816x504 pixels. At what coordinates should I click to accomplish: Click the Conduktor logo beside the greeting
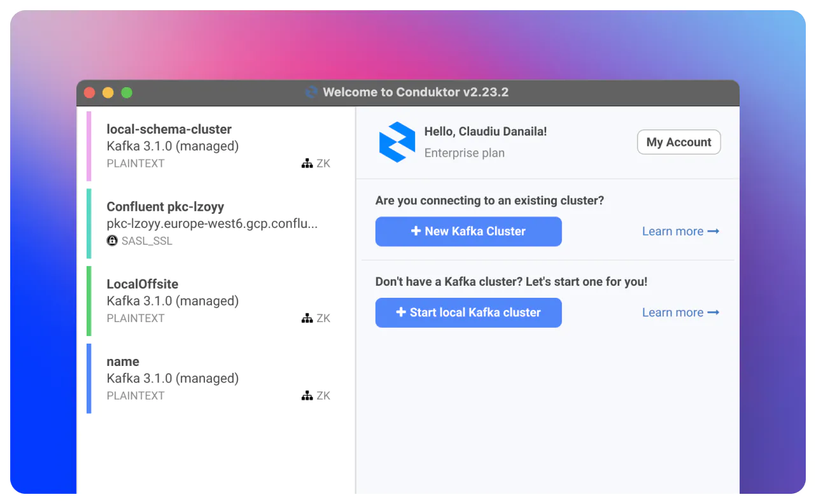(x=397, y=142)
